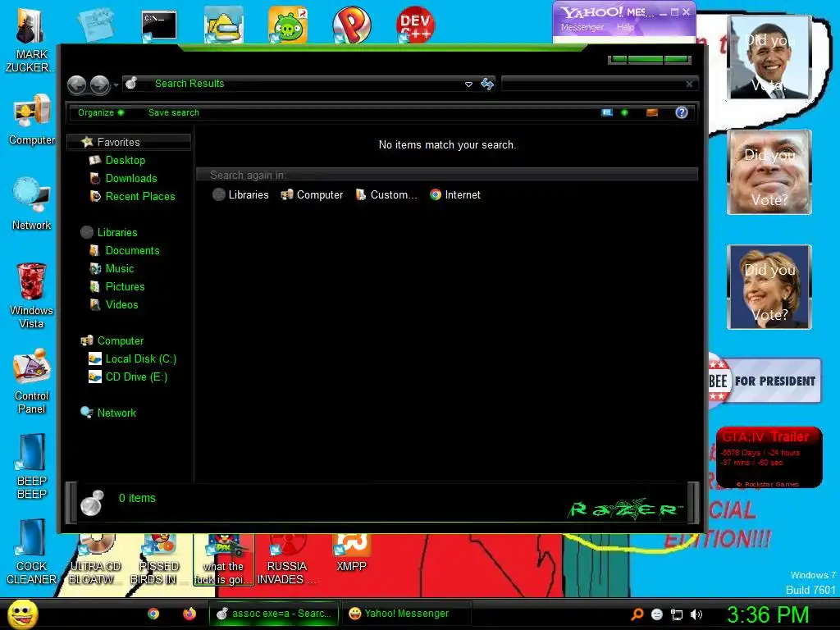Click the McCain Did you Vote gadget
The image size is (840, 630).
coord(769,172)
